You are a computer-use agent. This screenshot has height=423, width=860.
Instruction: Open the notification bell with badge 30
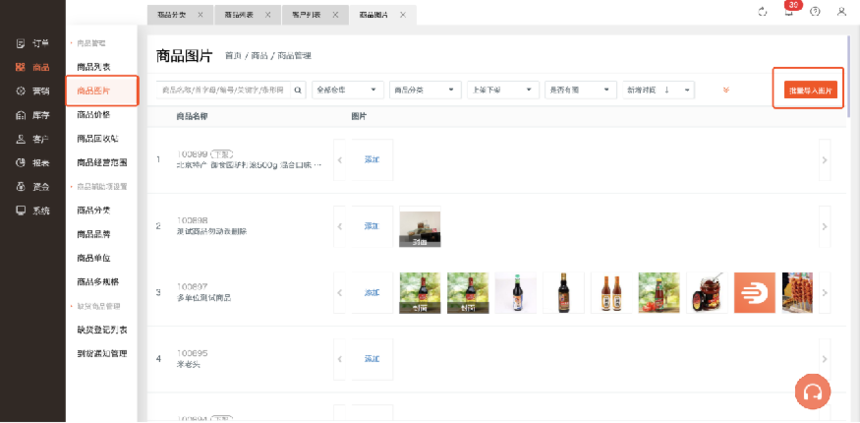tap(789, 11)
